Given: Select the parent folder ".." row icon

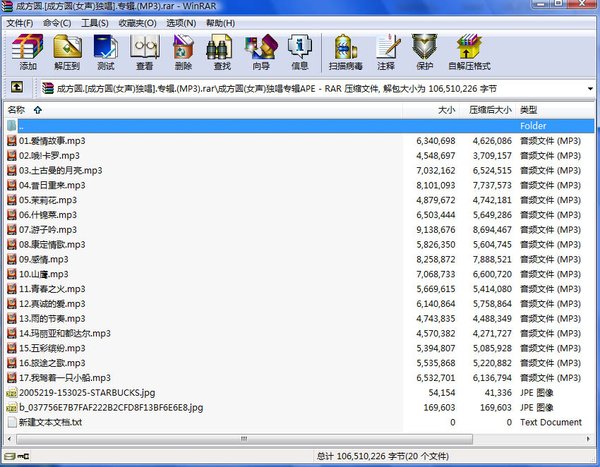Looking at the screenshot, I should 12,126.
